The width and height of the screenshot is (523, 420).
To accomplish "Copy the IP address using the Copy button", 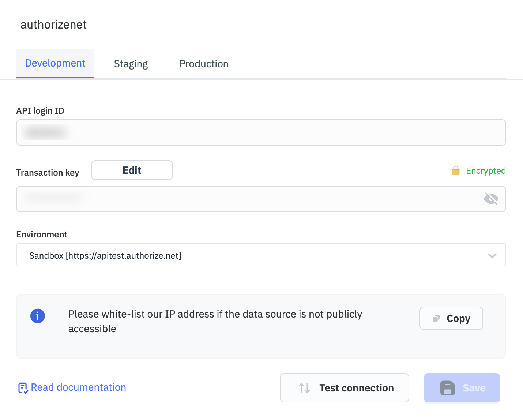I will point(451,318).
